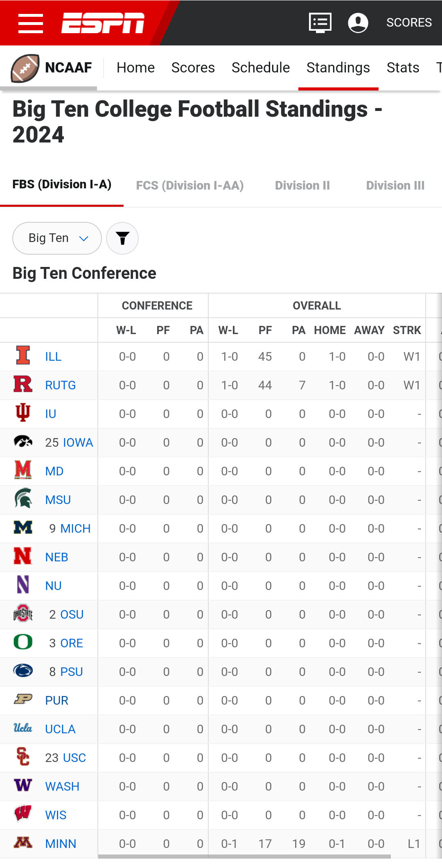This screenshot has height=868, width=442.
Task: Click the Iowa Hawkeyes team logo
Action: (x=23, y=441)
